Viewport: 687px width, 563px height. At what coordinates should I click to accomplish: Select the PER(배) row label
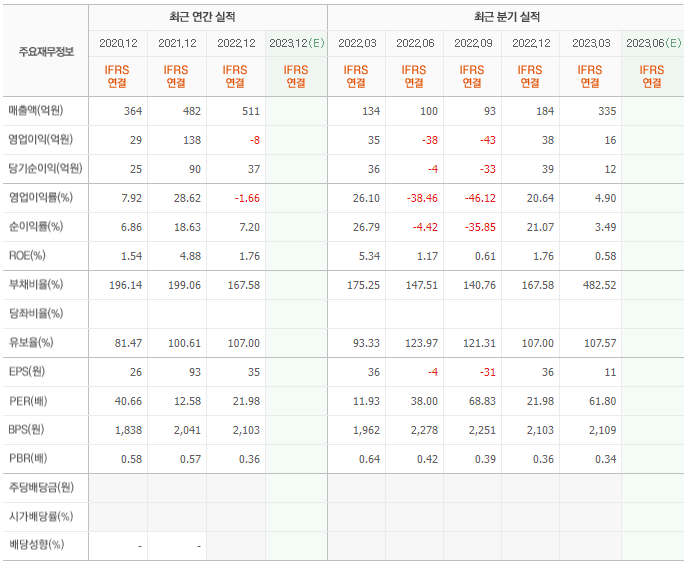(x=28, y=400)
